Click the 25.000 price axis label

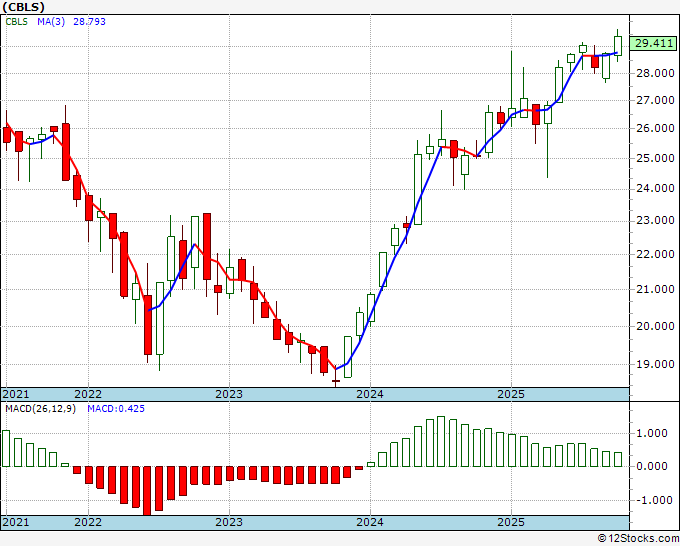655,158
